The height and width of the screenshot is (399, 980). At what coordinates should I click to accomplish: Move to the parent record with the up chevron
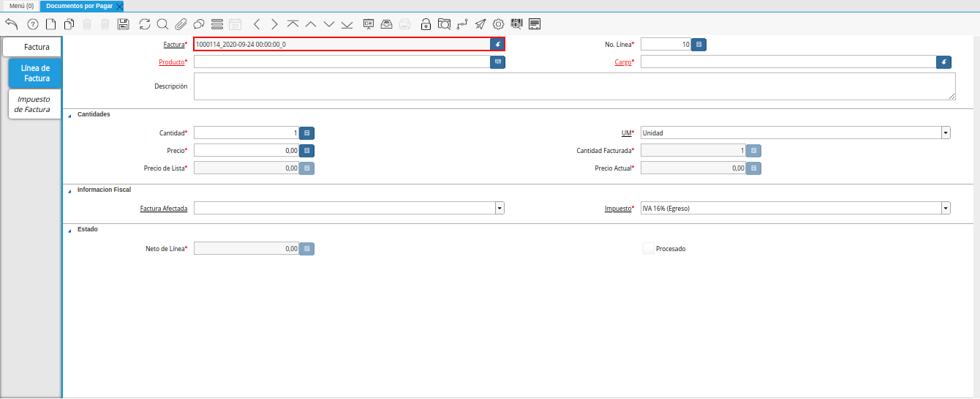click(x=311, y=24)
